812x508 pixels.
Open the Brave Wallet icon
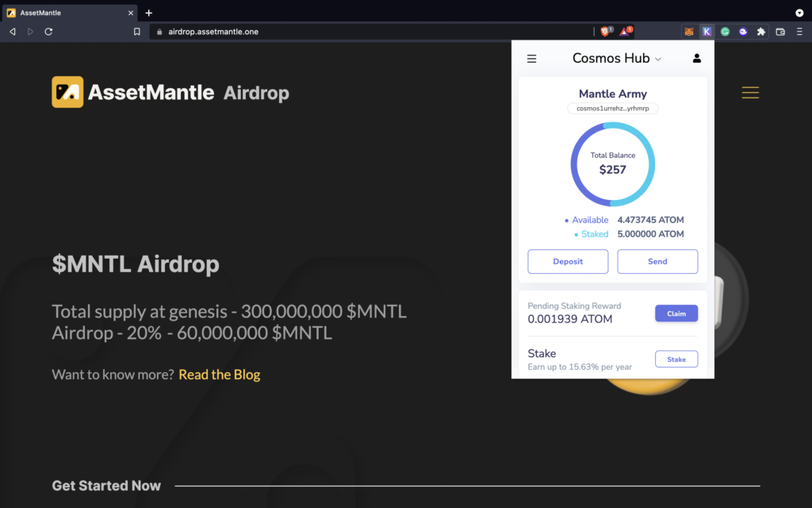[780, 32]
